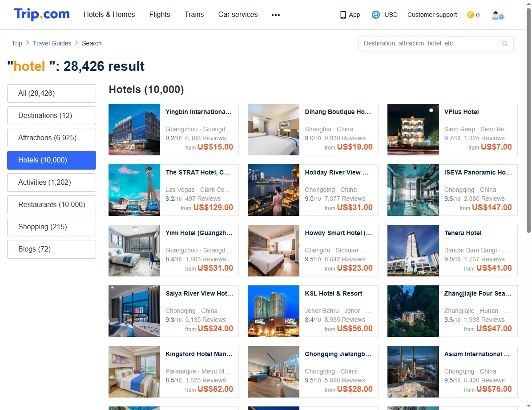Image resolution: width=532 pixels, height=410 pixels.
Task: Click the Holiday River View title
Action: pos(336,172)
